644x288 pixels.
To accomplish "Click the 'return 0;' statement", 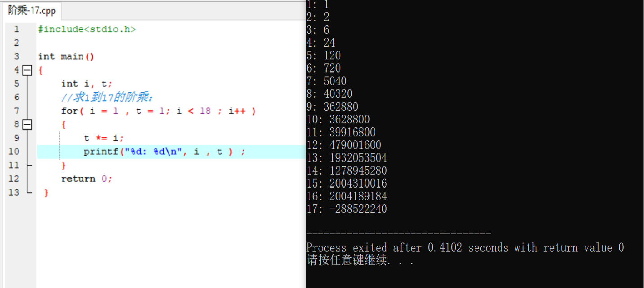I will tap(86, 179).
